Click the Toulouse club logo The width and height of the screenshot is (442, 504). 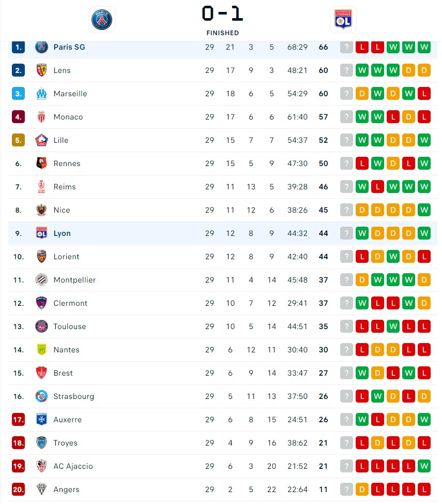pos(41,327)
